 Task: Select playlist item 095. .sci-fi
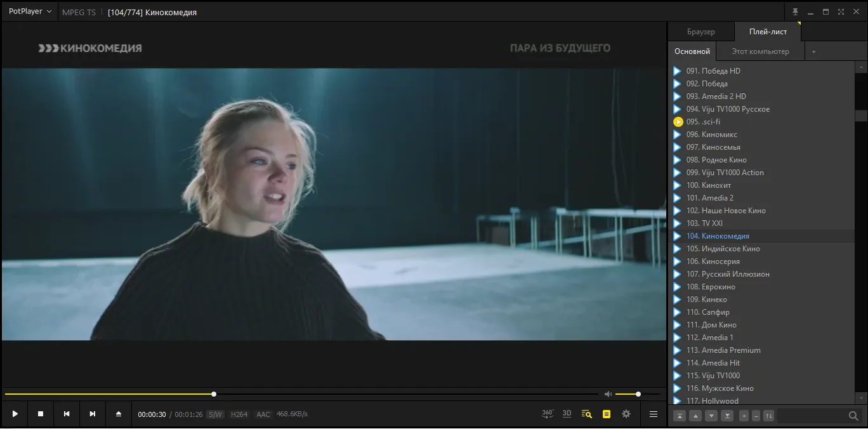coord(762,122)
